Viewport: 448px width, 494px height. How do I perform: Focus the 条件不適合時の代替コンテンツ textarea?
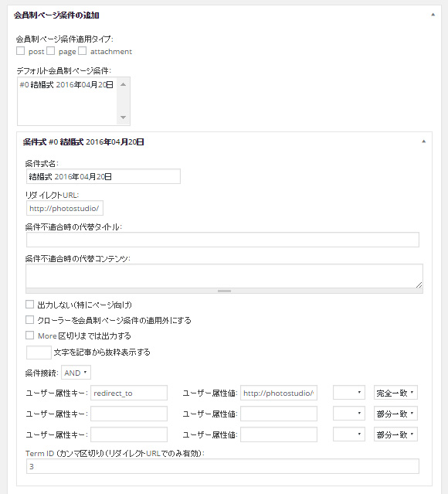(x=224, y=276)
